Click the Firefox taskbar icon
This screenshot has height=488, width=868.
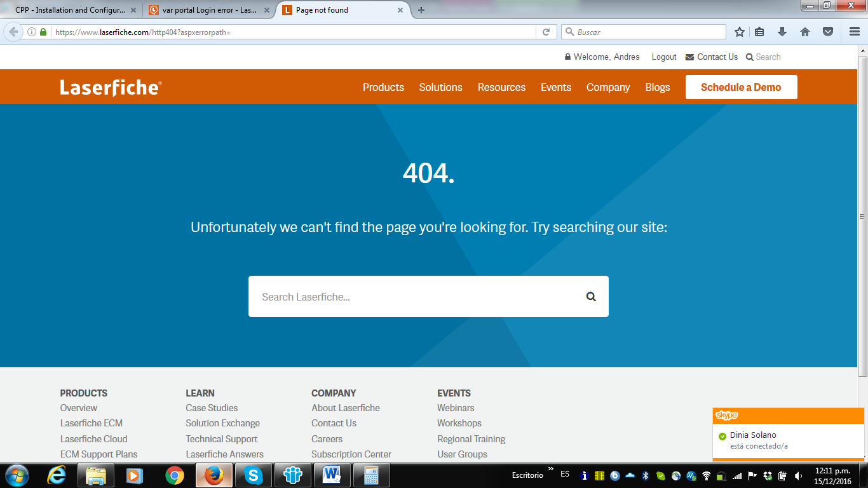coord(214,475)
